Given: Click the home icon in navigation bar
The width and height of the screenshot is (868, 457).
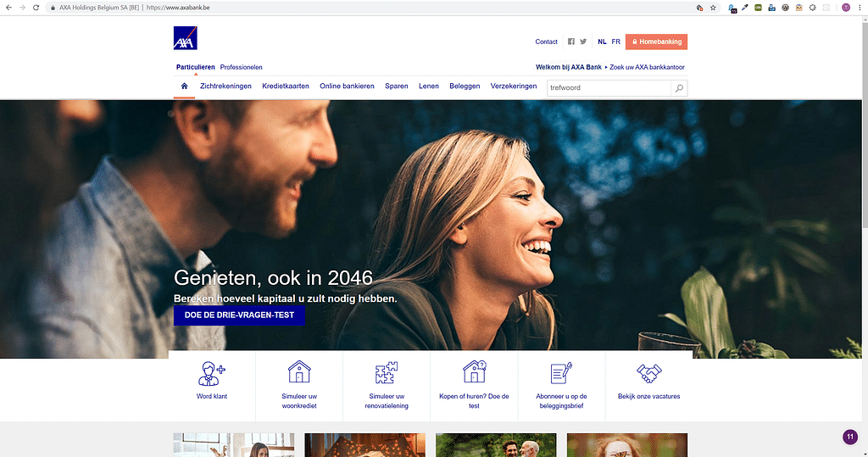Looking at the screenshot, I should pos(184,86).
